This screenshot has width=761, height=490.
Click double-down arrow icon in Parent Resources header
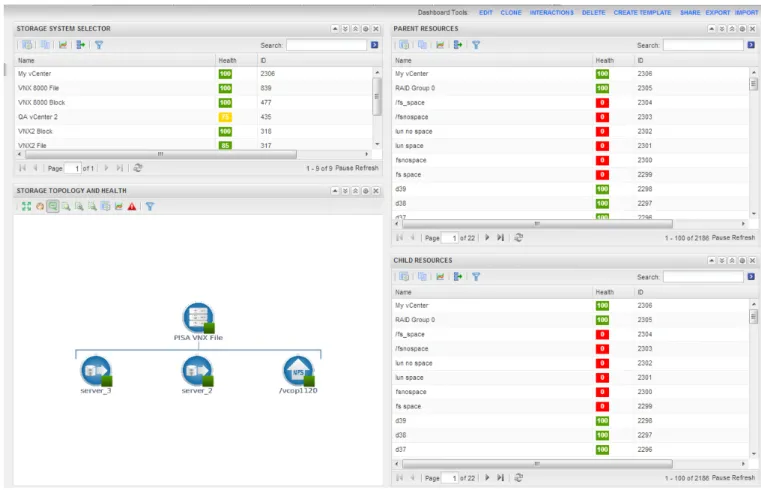click(x=722, y=29)
